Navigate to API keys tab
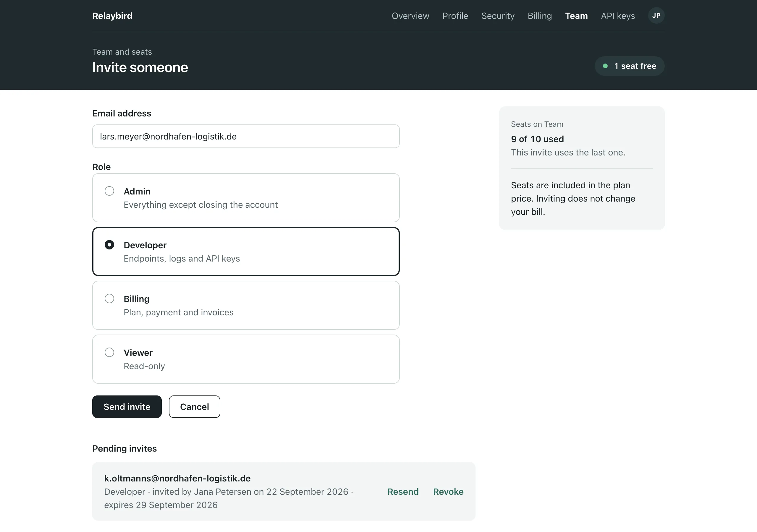 point(617,16)
